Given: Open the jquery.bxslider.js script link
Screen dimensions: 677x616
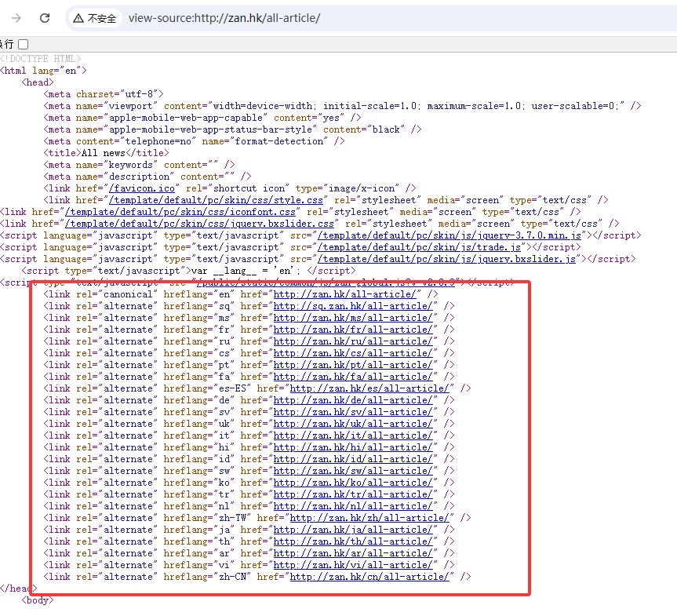Looking at the screenshot, I should [x=446, y=259].
